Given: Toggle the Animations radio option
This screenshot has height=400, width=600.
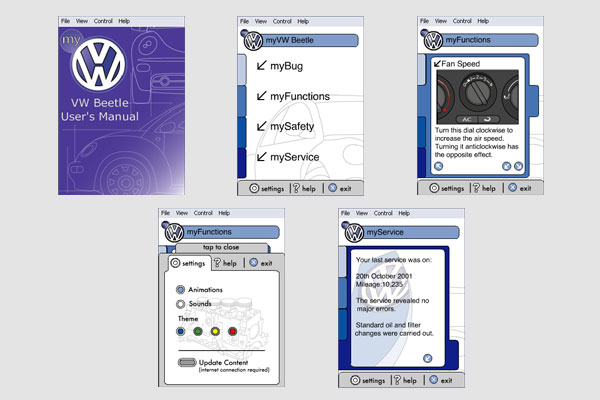Looking at the screenshot, I should (181, 290).
